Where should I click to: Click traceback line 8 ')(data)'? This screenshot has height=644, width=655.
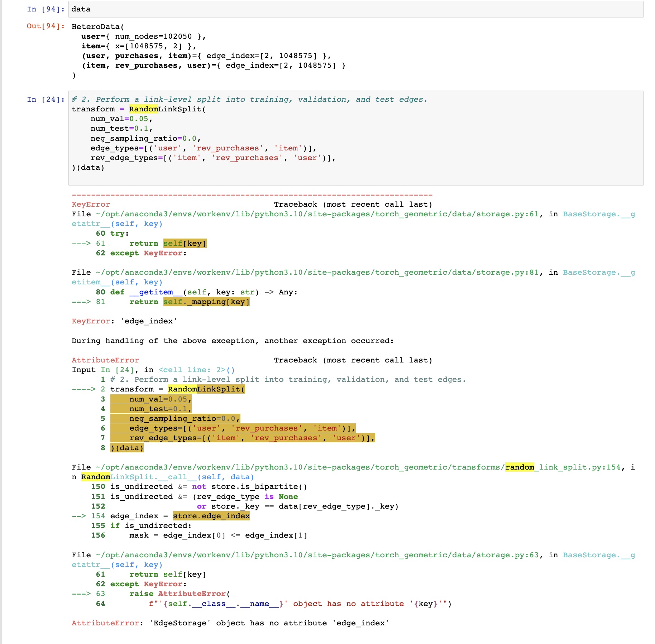pos(127,448)
